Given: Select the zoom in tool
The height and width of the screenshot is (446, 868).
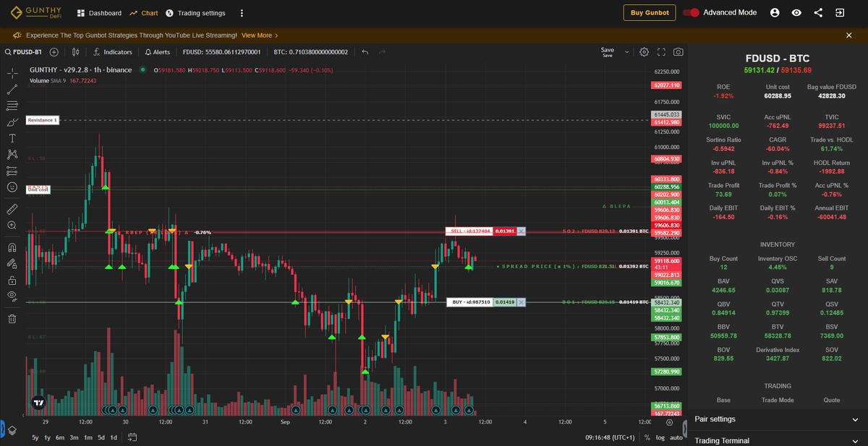Looking at the screenshot, I should (x=12, y=226).
